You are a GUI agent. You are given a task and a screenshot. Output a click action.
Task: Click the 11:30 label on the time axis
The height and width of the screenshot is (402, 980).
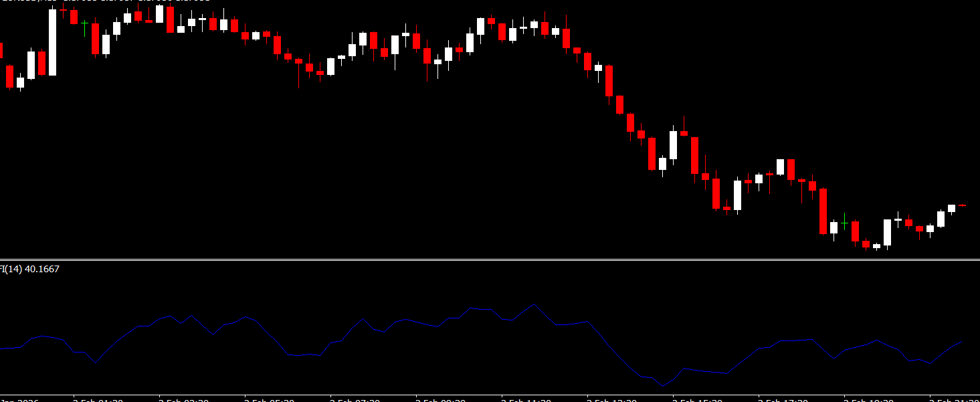point(526,399)
